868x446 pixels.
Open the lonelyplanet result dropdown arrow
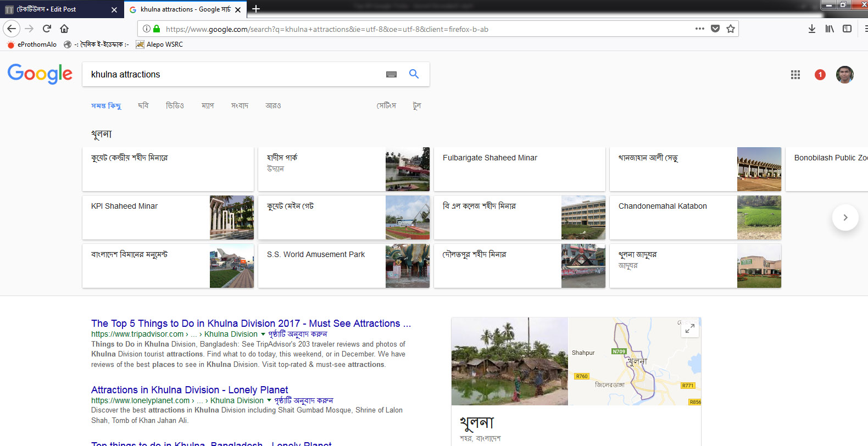[x=269, y=400]
